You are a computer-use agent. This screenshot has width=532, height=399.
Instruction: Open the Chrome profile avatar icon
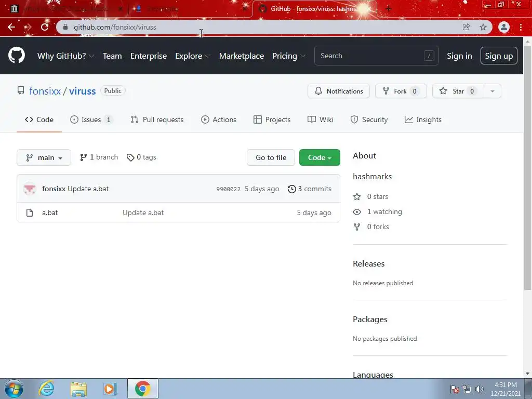[x=504, y=27]
